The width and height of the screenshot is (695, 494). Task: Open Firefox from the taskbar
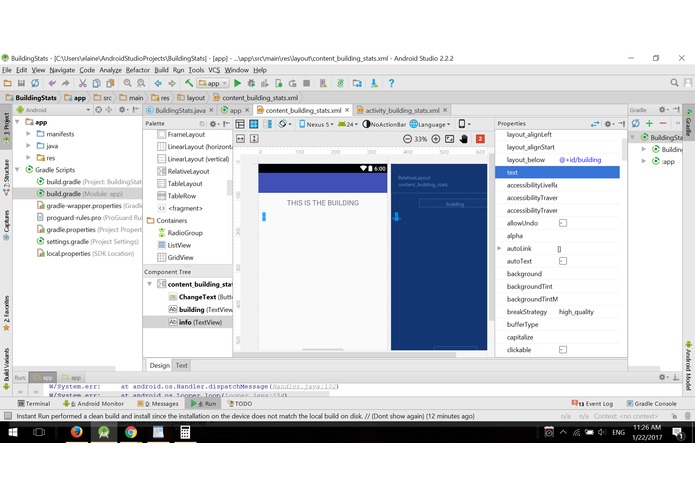click(x=77, y=432)
